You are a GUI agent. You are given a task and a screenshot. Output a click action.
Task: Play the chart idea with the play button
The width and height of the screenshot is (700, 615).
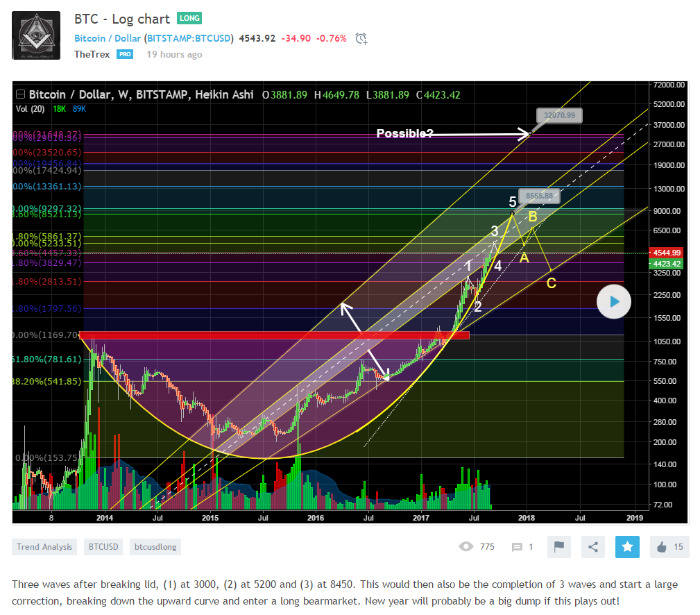614,301
